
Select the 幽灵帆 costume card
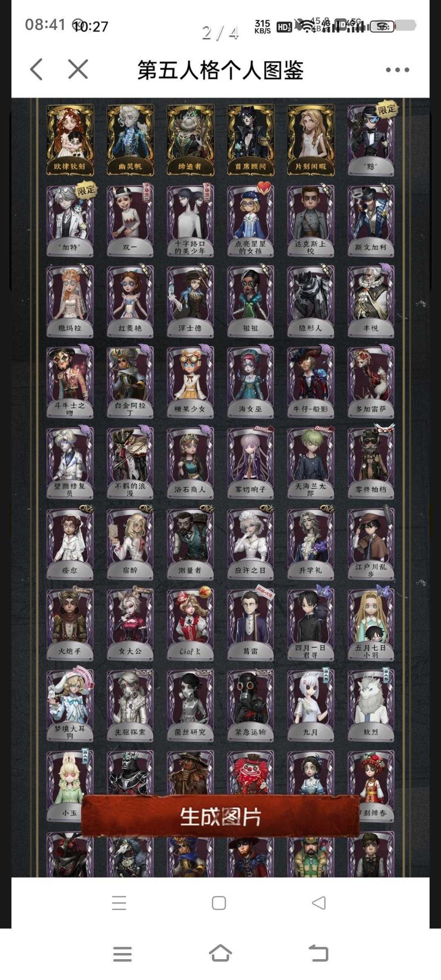130,140
